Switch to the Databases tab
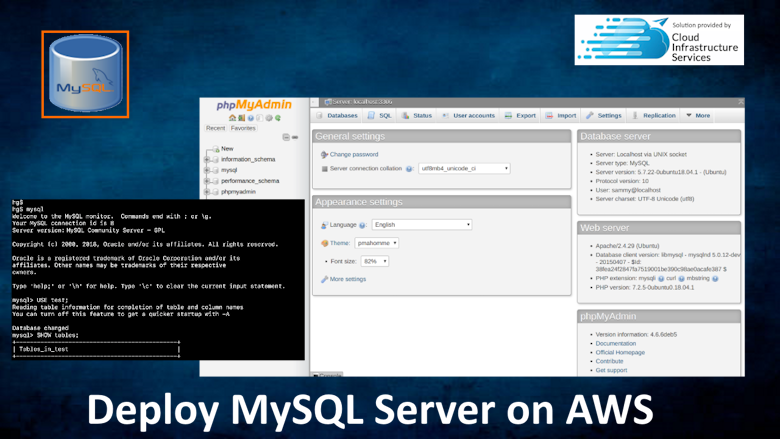 click(337, 115)
